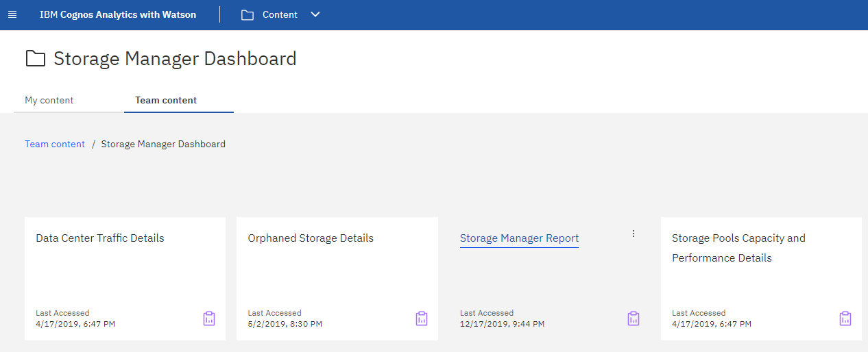Go to Team content breadcrumb link
868x352 pixels.
pos(55,144)
